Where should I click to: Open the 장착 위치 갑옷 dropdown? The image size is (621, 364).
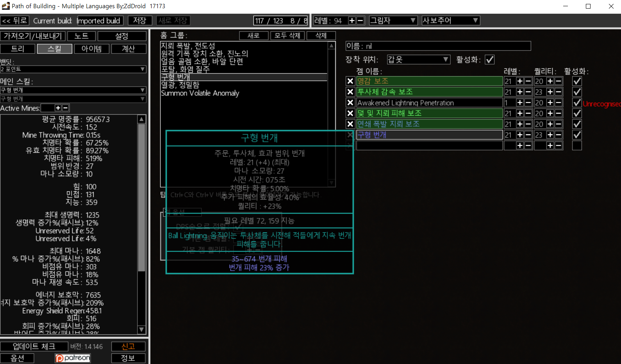pos(419,59)
